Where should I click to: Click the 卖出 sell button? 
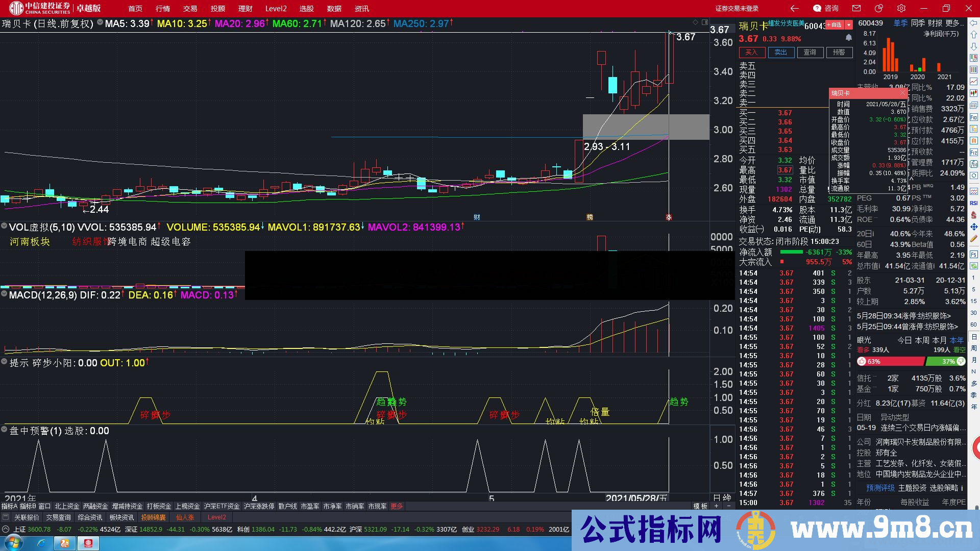click(780, 52)
